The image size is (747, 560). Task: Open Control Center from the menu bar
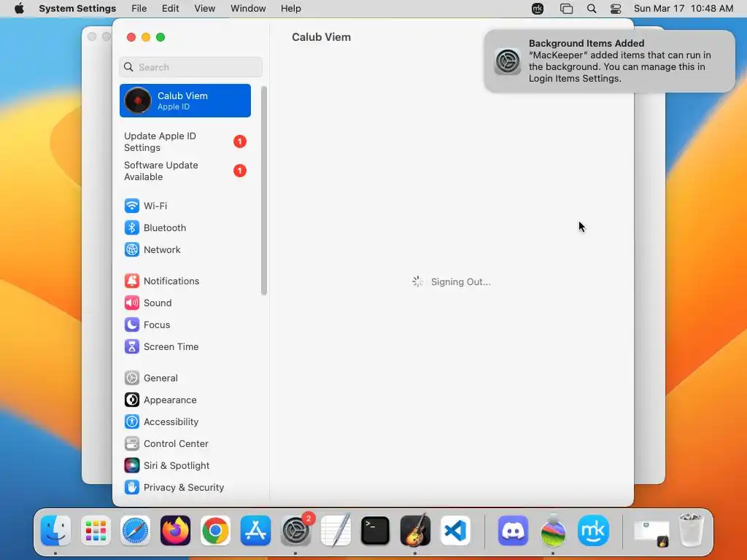pyautogui.click(x=616, y=9)
